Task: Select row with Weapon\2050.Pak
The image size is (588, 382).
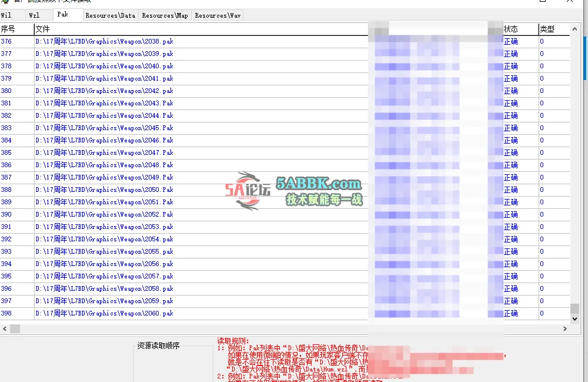Action: click(x=285, y=190)
